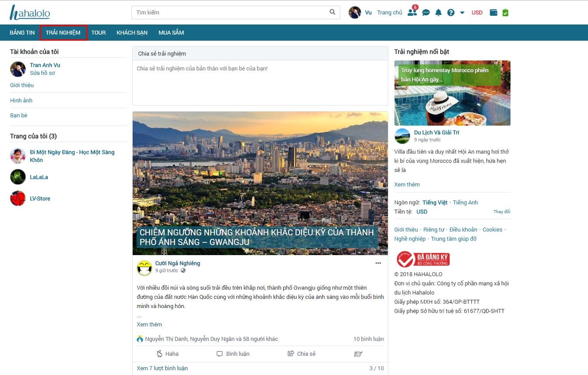
Task: Open the post's three-dot options menu
Action: [x=378, y=263]
